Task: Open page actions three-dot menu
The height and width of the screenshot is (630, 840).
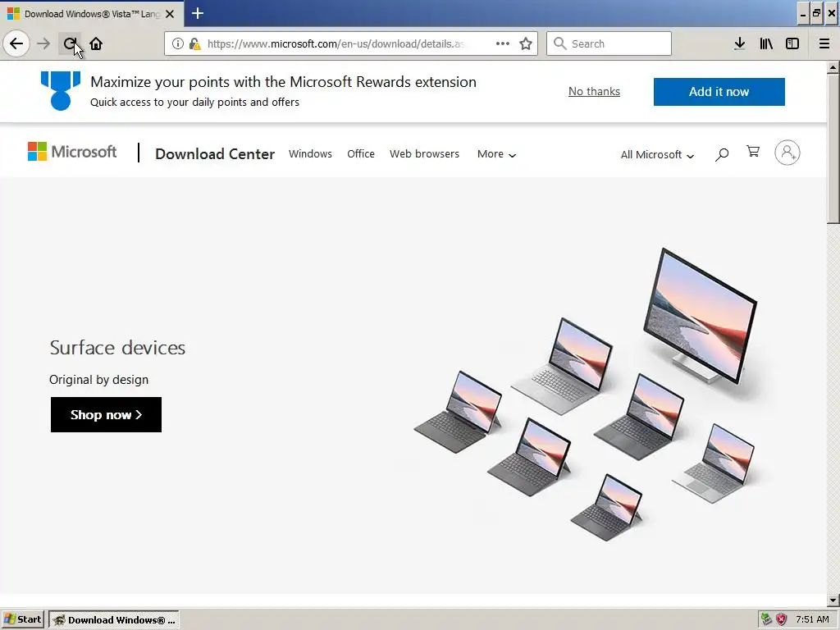Action: [x=503, y=43]
